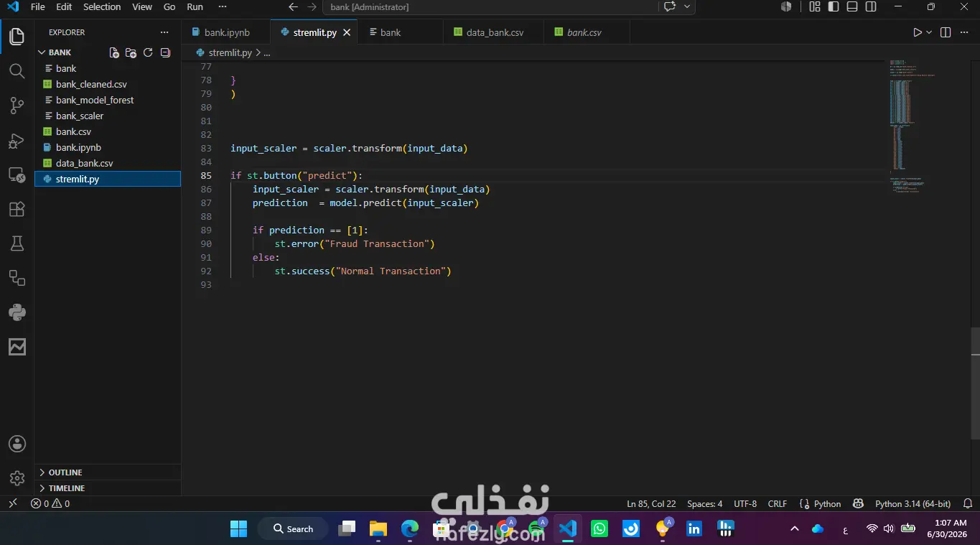Open the Extensions view

[x=17, y=209]
